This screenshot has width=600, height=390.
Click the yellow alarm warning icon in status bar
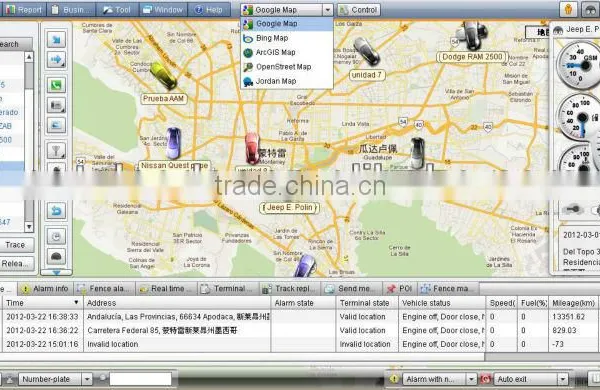tap(394, 379)
